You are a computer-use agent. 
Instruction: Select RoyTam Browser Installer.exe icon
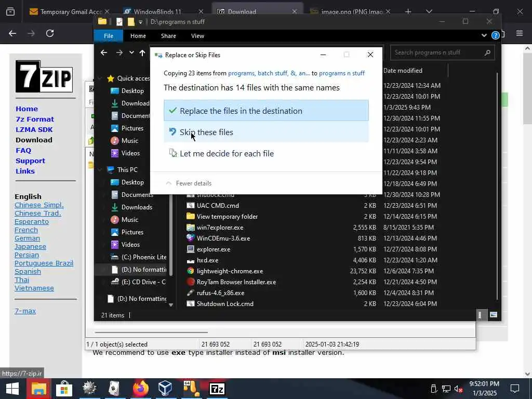pyautogui.click(x=190, y=282)
